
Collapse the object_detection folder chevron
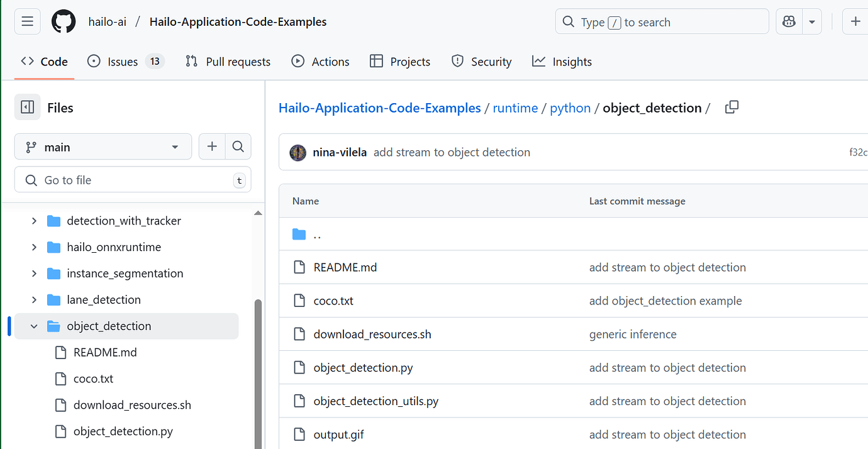pyautogui.click(x=34, y=326)
